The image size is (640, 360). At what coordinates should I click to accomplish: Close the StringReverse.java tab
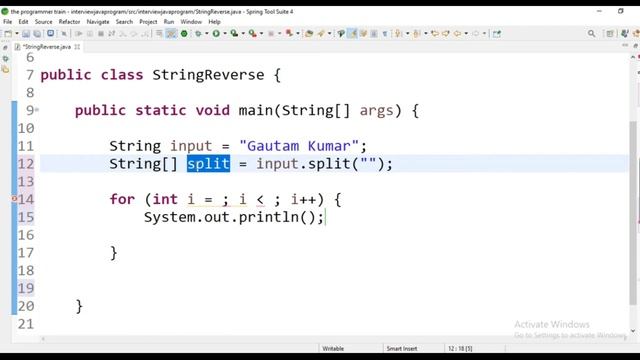pos(77,47)
